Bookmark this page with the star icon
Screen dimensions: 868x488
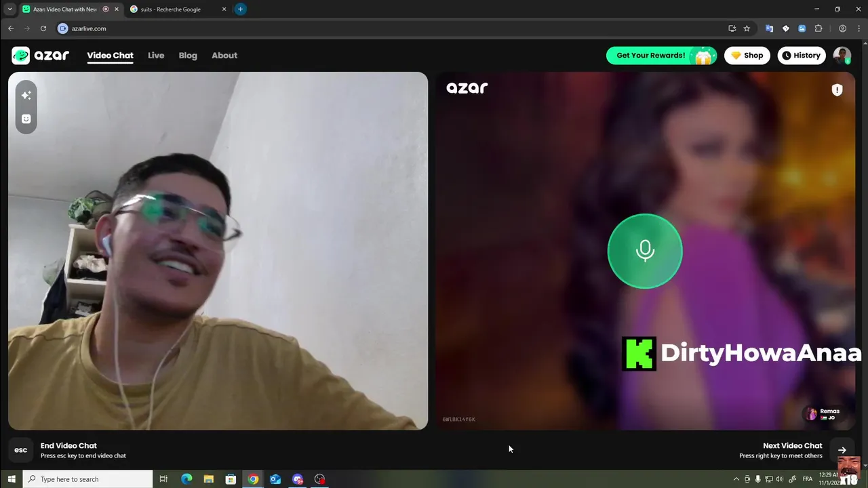[x=747, y=28]
